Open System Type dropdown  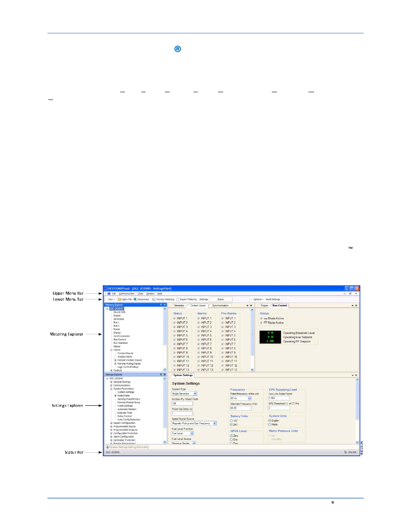click(x=195, y=394)
